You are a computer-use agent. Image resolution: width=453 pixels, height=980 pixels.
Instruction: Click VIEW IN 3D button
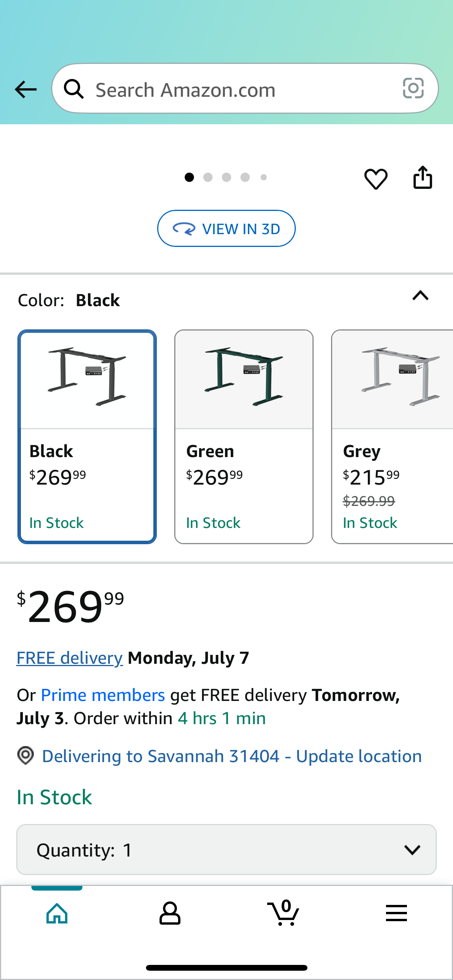click(x=226, y=229)
